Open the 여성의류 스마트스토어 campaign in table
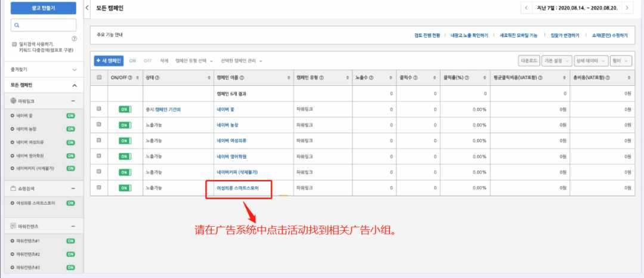644x278 pixels. click(238, 188)
